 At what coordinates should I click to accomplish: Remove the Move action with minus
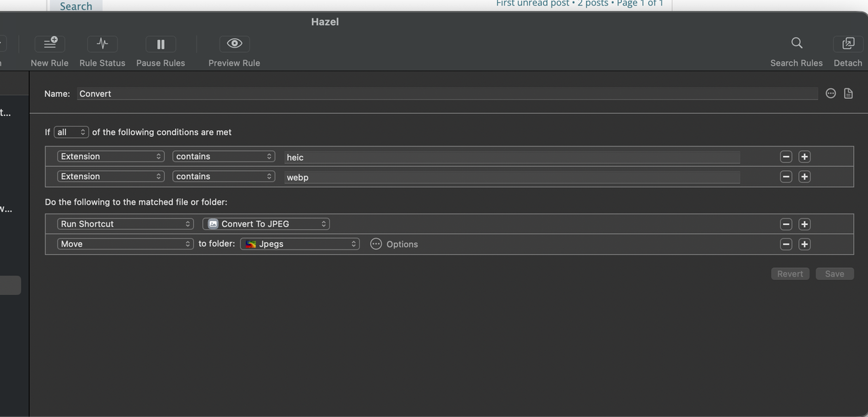pos(786,244)
